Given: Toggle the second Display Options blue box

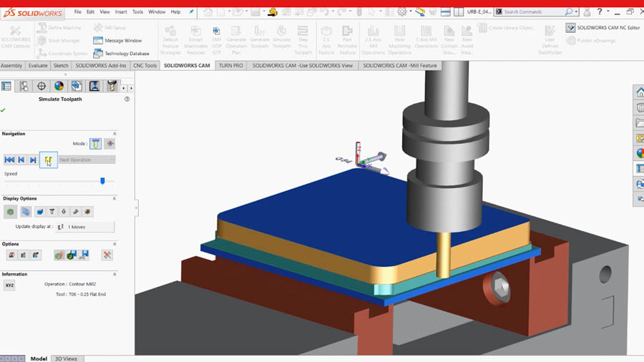Looking at the screenshot, I should pos(26,212).
